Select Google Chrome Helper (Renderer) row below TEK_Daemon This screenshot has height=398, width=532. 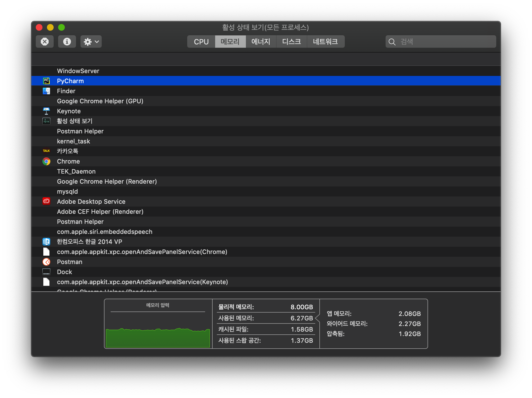[x=266, y=181]
